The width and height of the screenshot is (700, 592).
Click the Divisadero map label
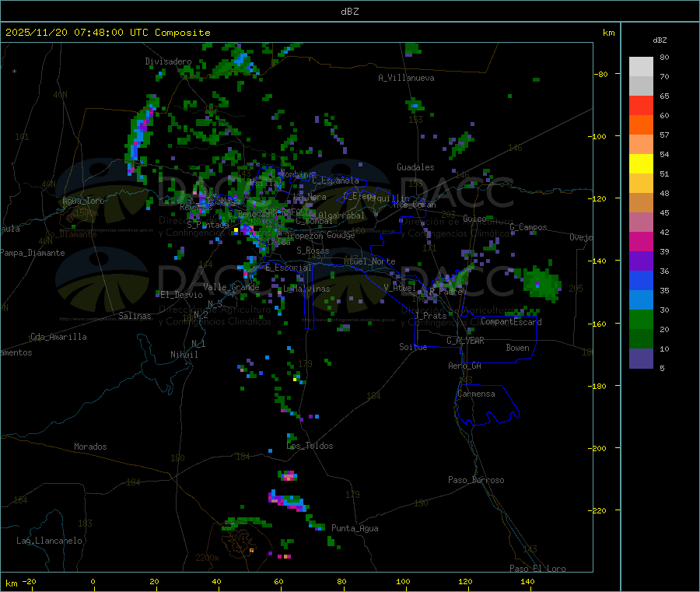(x=168, y=61)
